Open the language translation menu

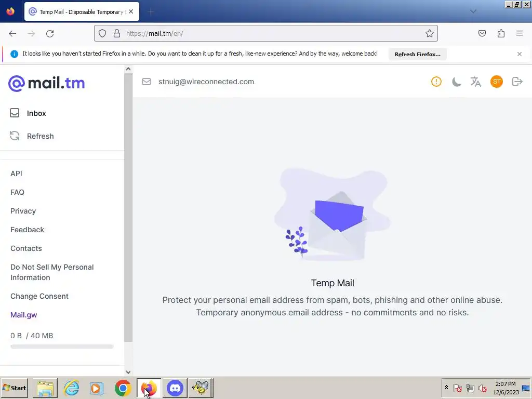point(476,82)
